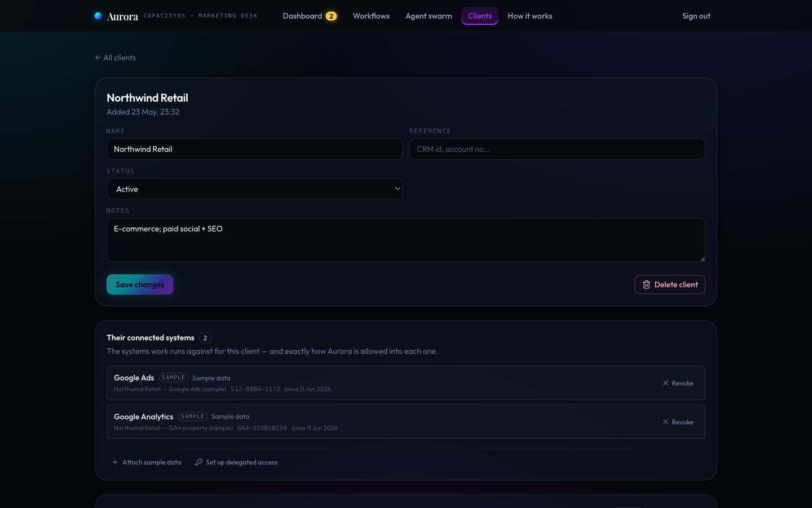Click the trash icon in Delete client
Screen dimensions: 812x508
coord(646,284)
